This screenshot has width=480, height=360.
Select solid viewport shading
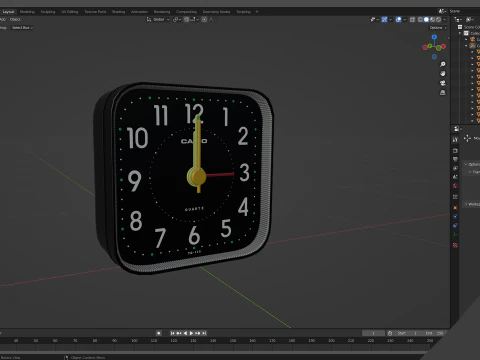(x=426, y=20)
